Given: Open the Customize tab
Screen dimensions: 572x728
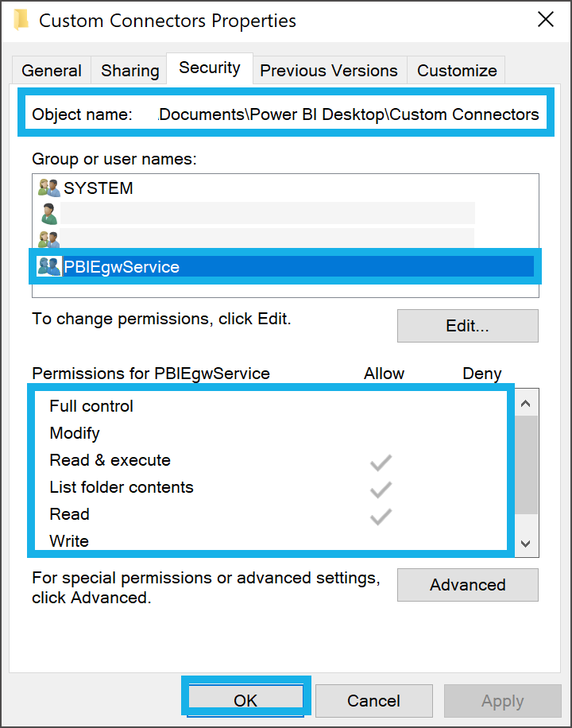Looking at the screenshot, I should pos(456,71).
